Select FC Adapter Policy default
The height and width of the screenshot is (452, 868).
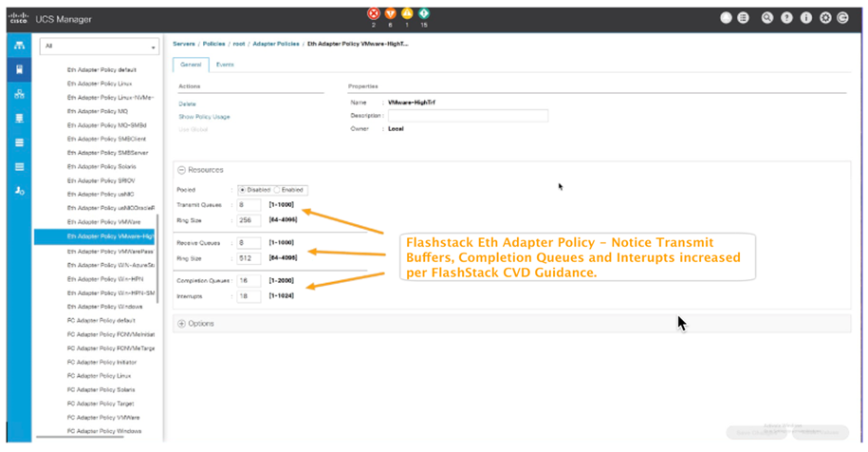101,321
